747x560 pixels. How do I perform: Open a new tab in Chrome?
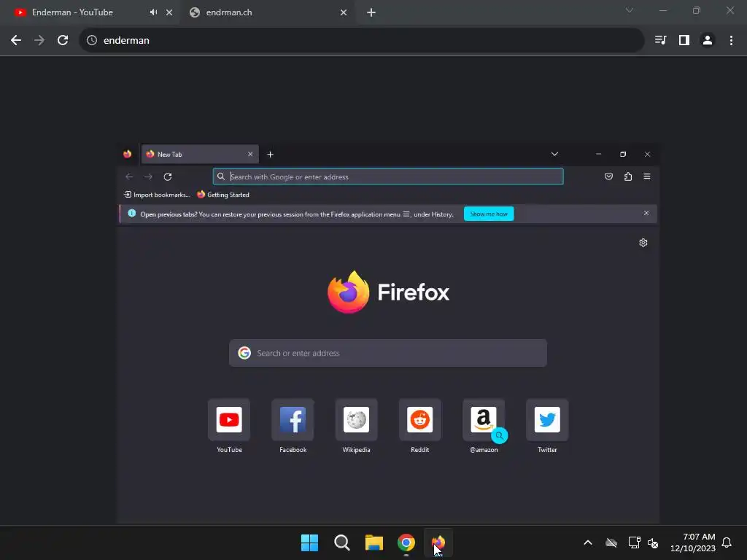(371, 12)
